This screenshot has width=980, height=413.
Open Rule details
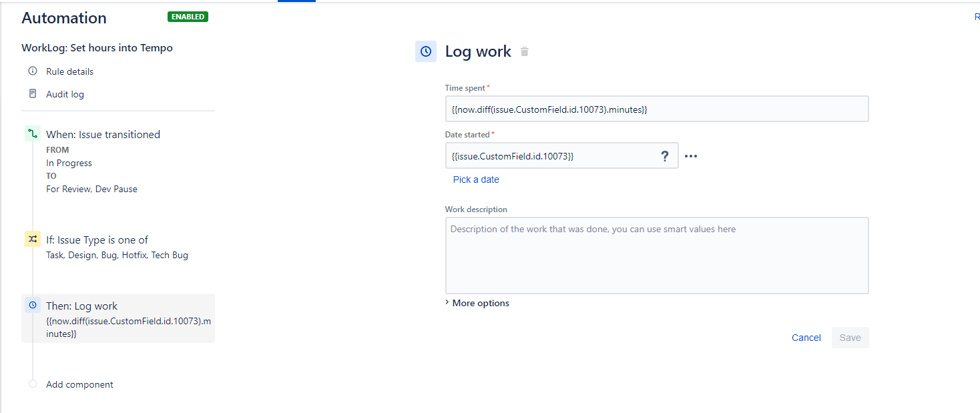pos(69,71)
